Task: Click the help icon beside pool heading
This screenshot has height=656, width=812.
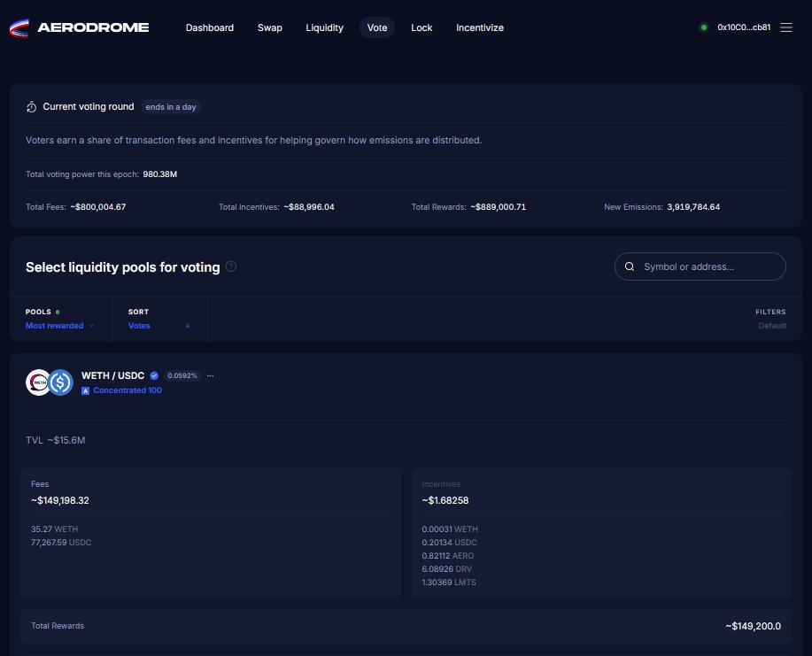Action: (x=231, y=266)
